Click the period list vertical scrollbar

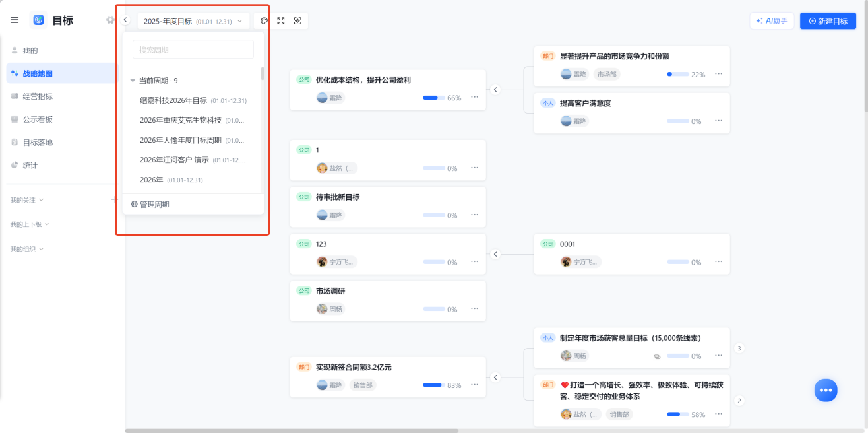point(263,73)
